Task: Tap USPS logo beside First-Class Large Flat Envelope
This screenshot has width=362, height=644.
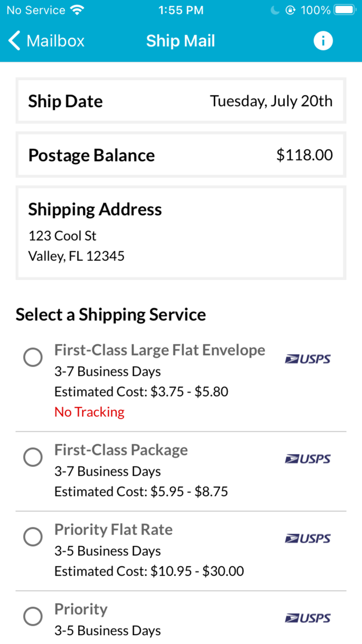Action: 308,359
